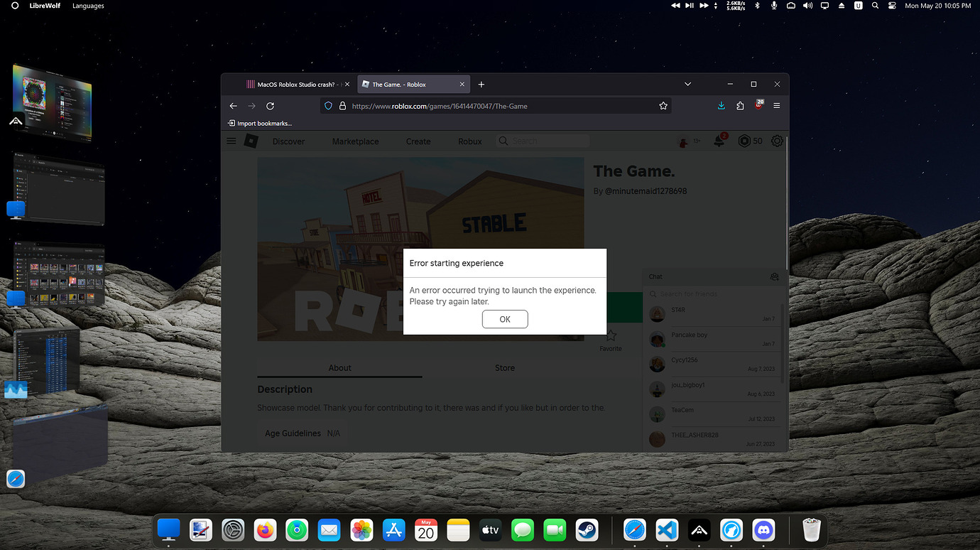Check Robux balance via hexagon icon
The image size is (980, 550).
745,141
